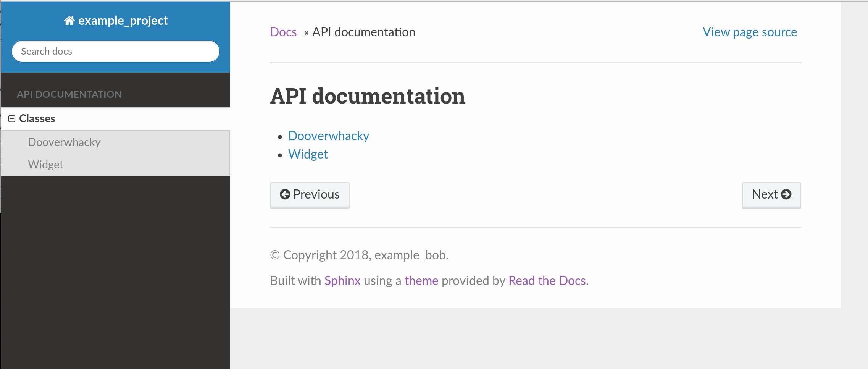Open the example_project home title link
The height and width of the screenshot is (369, 868).
[123, 21]
